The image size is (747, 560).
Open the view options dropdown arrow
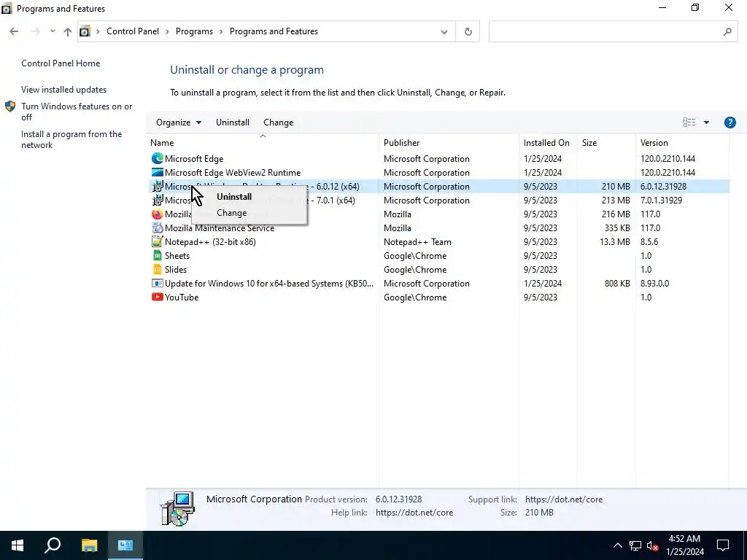pyautogui.click(x=706, y=122)
